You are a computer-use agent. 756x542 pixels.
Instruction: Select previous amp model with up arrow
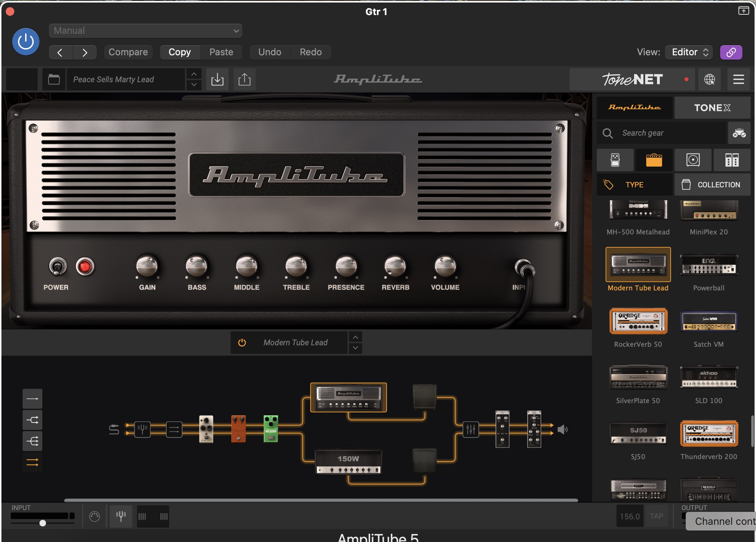[355, 337]
